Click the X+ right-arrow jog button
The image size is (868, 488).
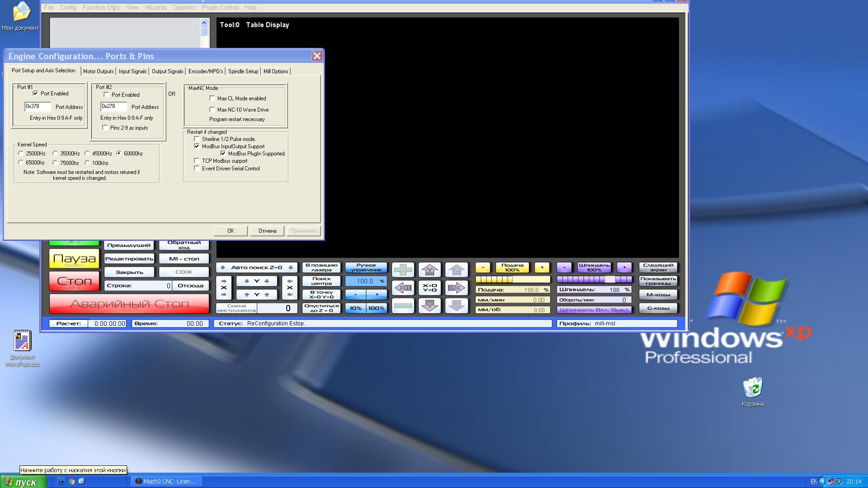click(456, 288)
